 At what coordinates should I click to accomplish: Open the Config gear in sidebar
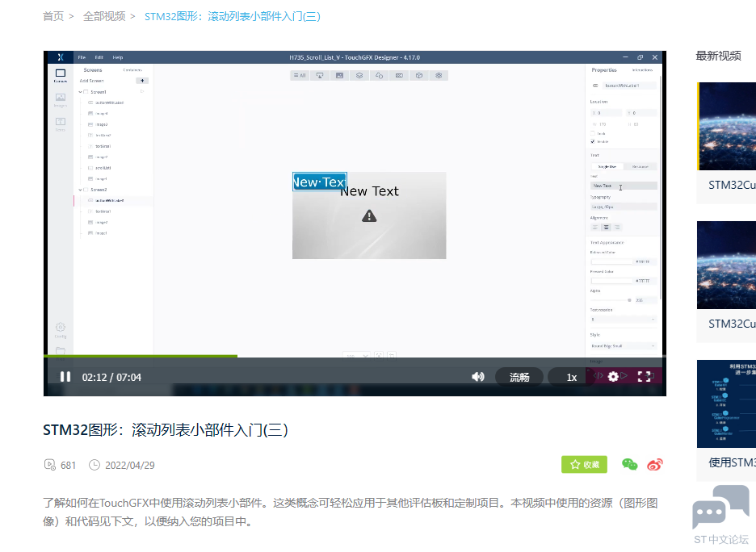pos(61,330)
